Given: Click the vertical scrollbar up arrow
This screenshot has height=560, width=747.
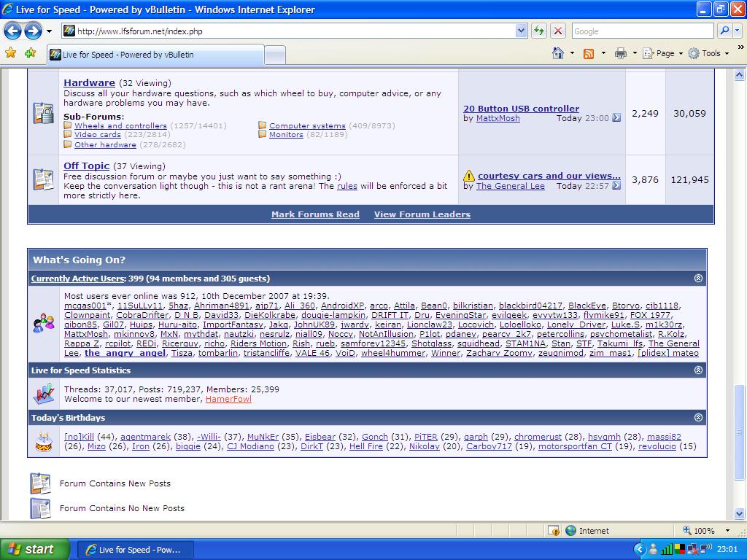Looking at the screenshot, I should [740, 75].
